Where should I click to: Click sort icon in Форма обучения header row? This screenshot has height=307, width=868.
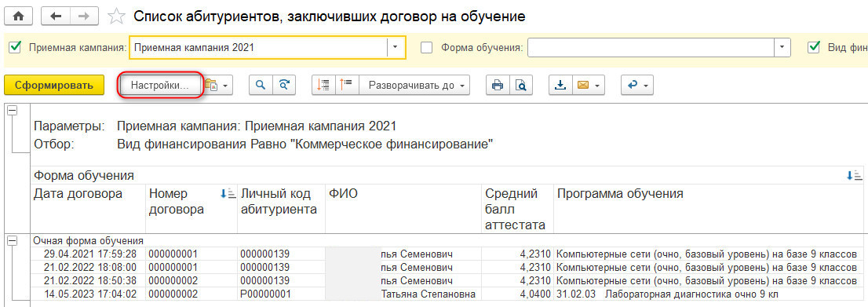point(854,176)
